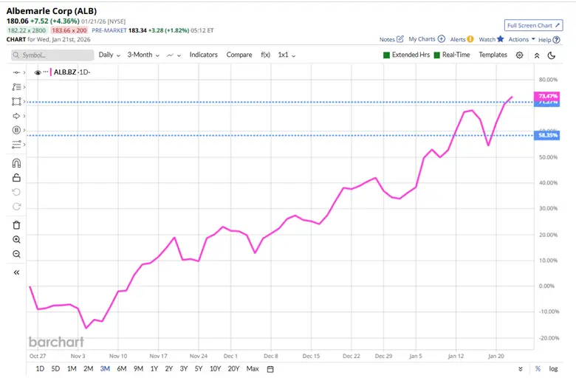
Task: Toggle percent scale mode
Action: tap(538, 369)
